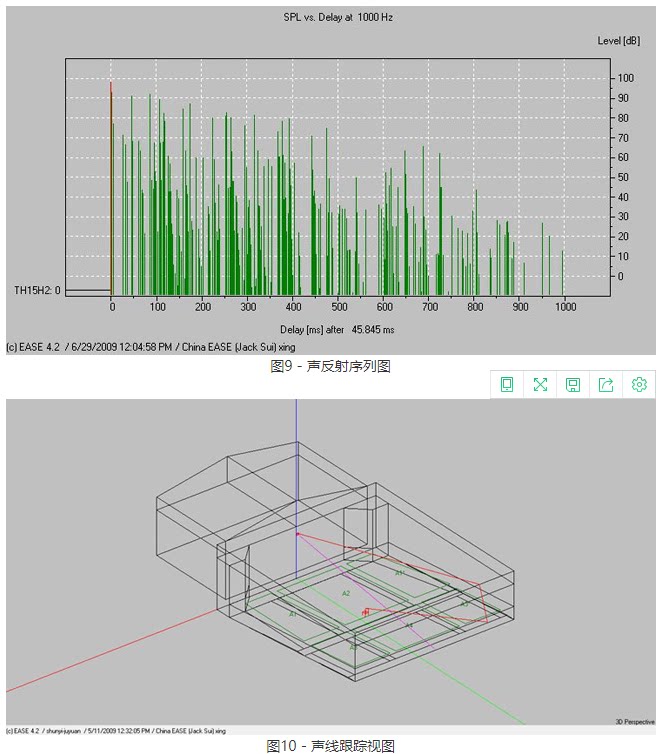670x754 pixels.
Task: Click the title "SPL vs. Delay at 1000 Hz"
Action: coord(338,17)
